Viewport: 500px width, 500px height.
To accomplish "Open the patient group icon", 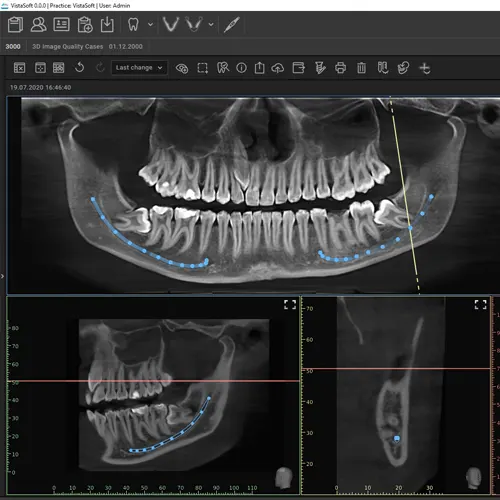I will tap(38, 25).
